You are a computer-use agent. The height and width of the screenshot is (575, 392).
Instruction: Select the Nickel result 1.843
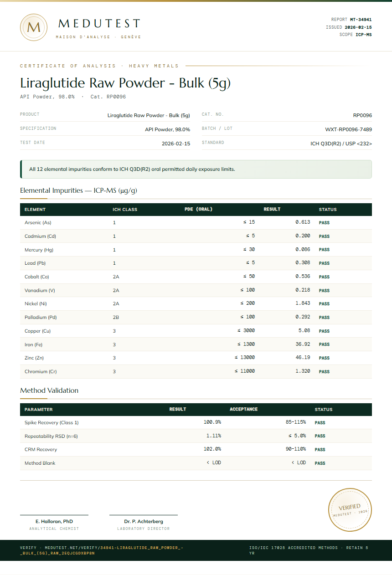coord(303,303)
